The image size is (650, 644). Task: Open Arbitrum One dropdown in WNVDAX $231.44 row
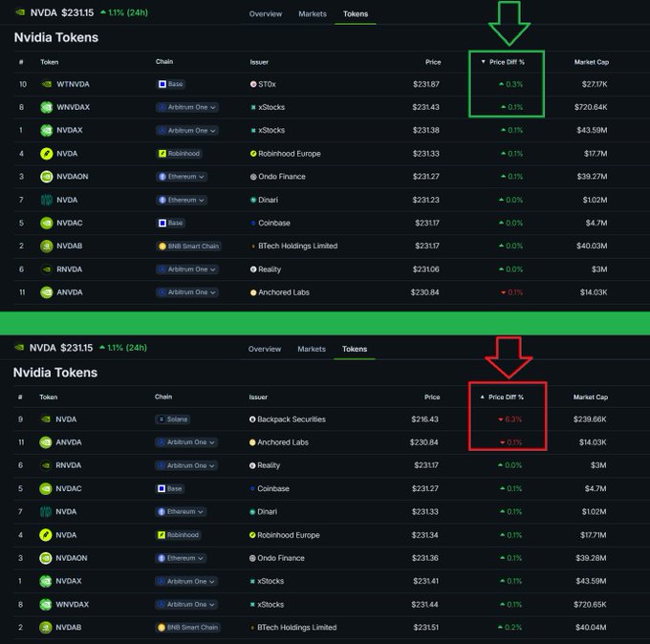(x=186, y=604)
